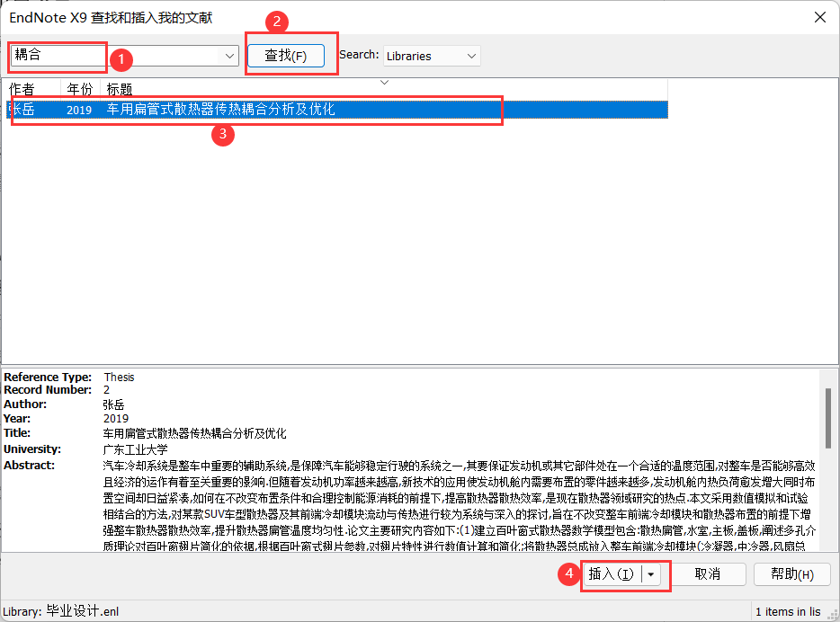Click the 查找(F) find button

pyautogui.click(x=286, y=56)
